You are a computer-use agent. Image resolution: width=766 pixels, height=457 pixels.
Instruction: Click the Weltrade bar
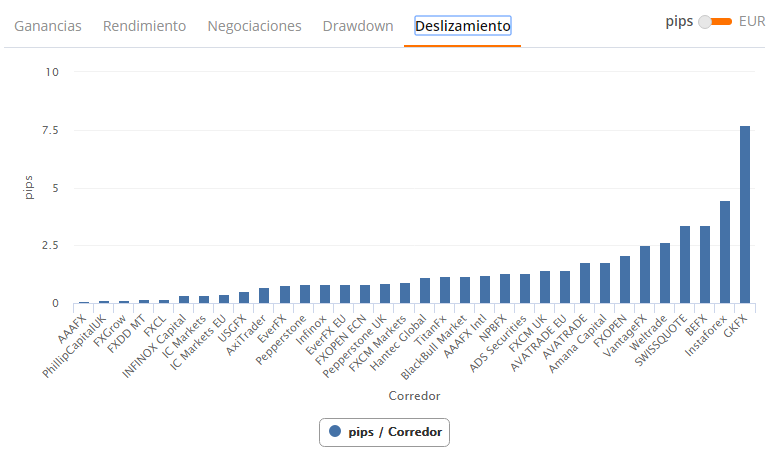[665, 273]
